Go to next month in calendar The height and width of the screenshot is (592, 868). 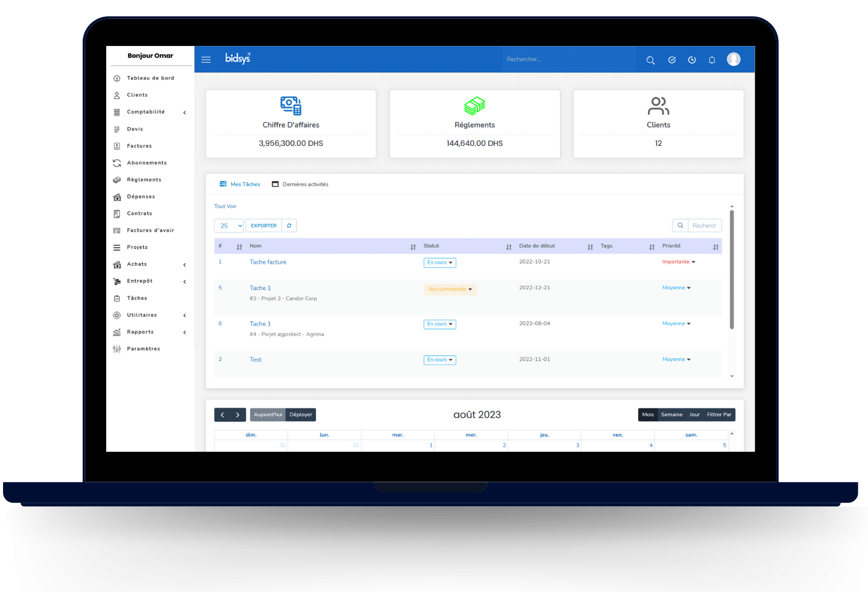coord(238,415)
